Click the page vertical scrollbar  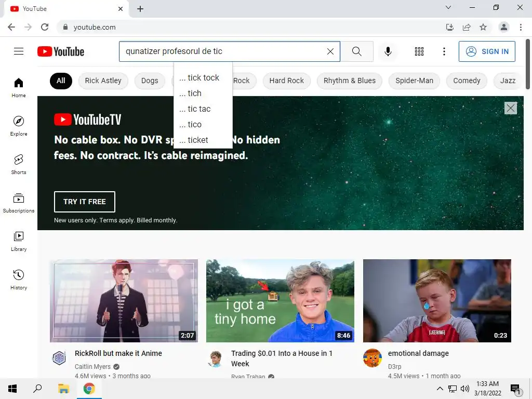528,64
